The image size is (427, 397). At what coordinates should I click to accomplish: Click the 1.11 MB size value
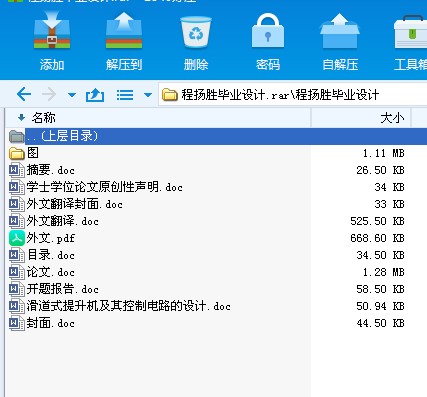[x=384, y=153]
